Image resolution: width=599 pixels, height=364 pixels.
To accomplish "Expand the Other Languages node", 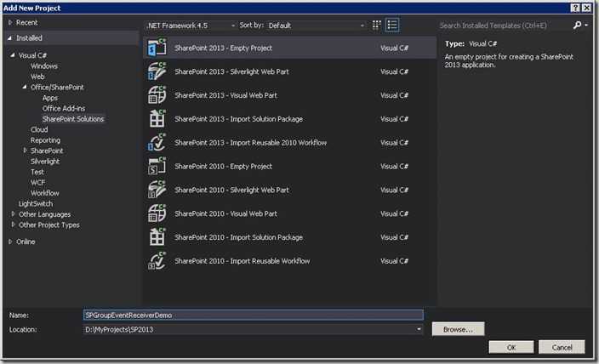I will 13,214.
